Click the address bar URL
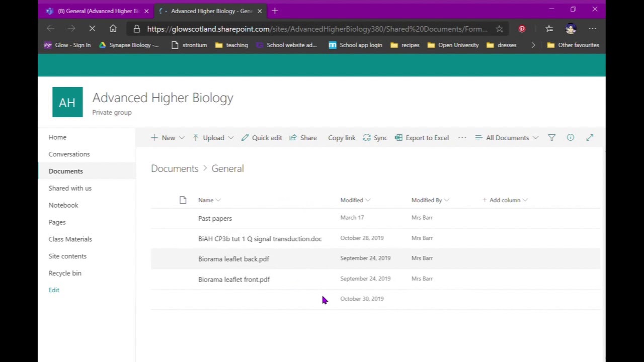 [317, 29]
